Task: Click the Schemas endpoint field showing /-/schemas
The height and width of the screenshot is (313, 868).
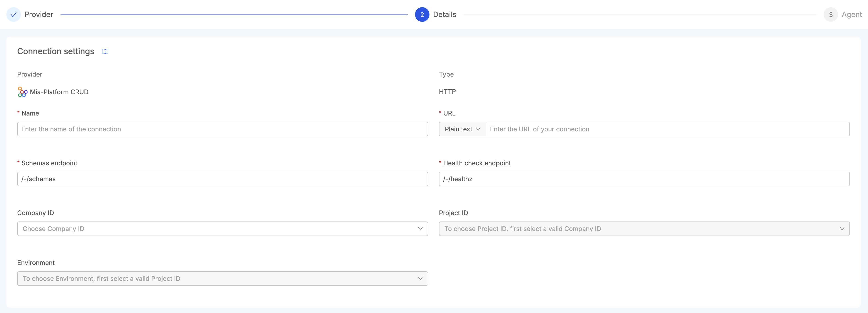Action: click(x=222, y=179)
